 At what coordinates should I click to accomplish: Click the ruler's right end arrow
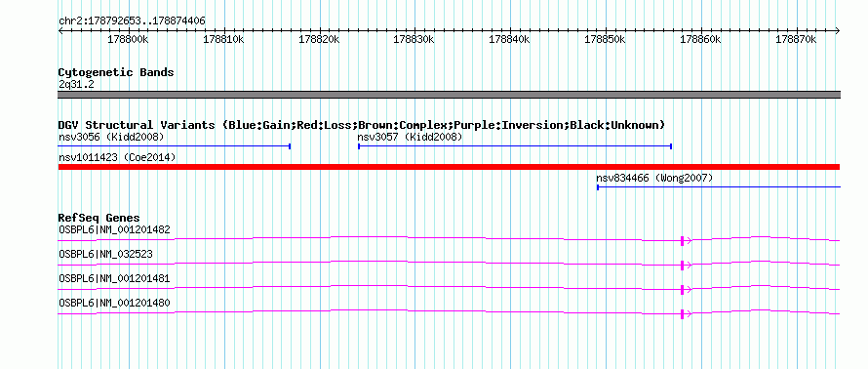(x=837, y=31)
